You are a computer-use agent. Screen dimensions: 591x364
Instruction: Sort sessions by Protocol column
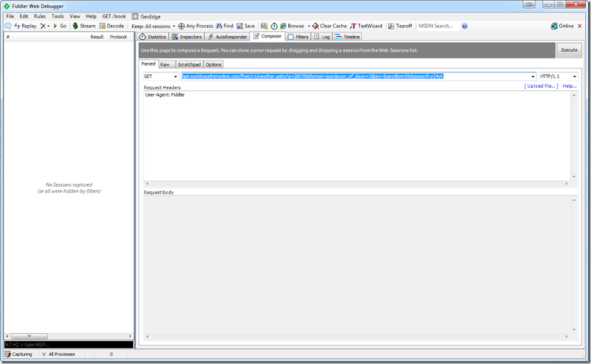tap(118, 37)
